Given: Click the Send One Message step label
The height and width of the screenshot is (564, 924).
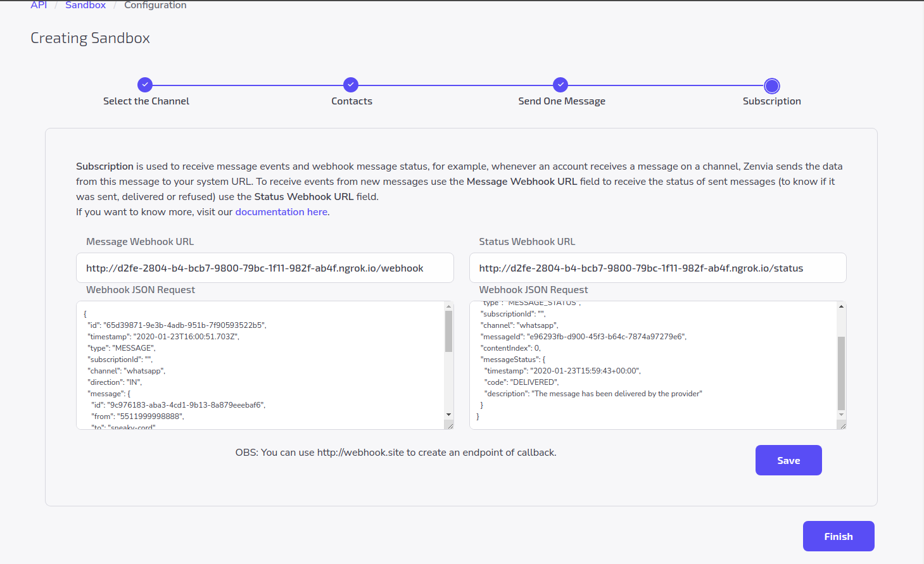Looking at the screenshot, I should click(x=562, y=101).
